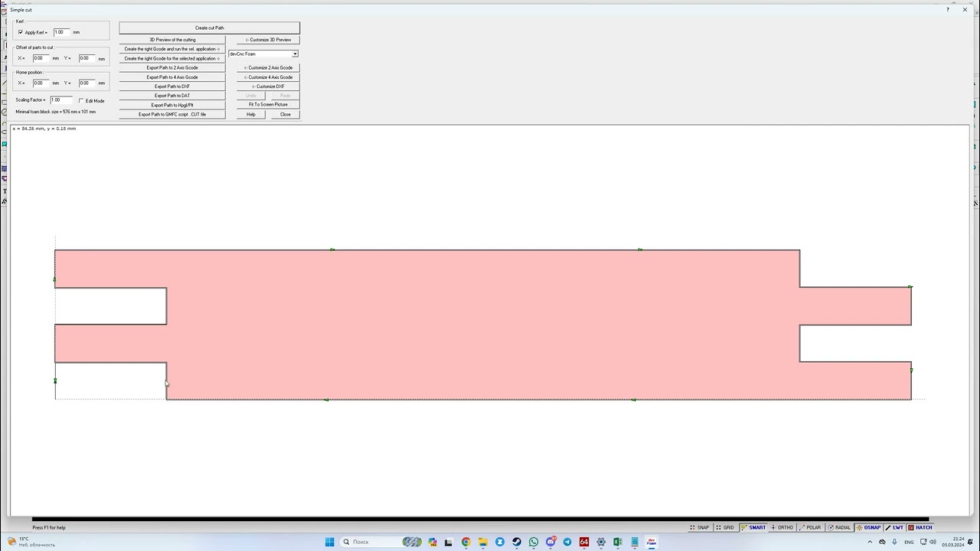980x551 pixels.
Task: Export Path to 4 Axis Gcode
Action: coord(172,77)
